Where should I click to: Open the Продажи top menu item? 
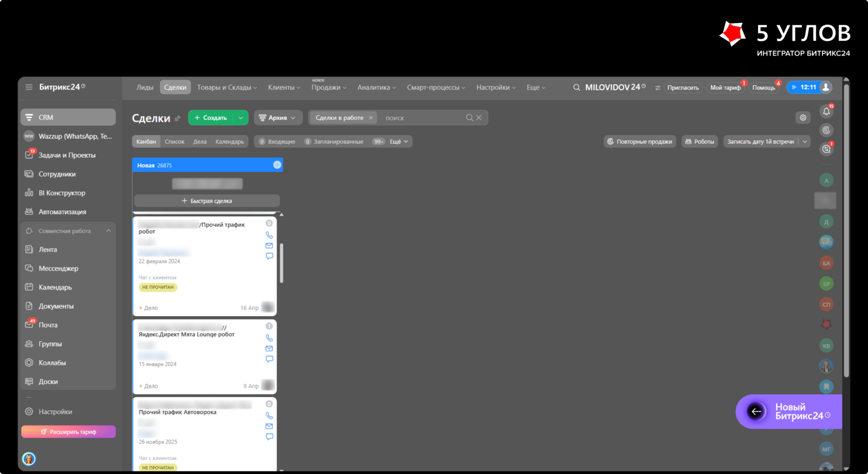(x=329, y=88)
